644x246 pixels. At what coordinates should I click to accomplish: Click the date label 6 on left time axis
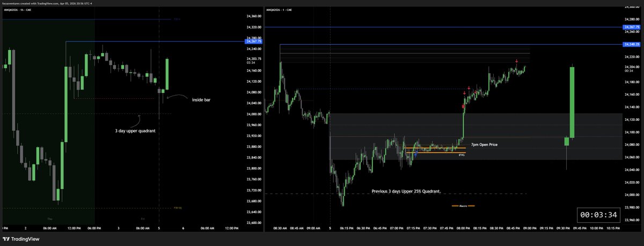(182, 228)
